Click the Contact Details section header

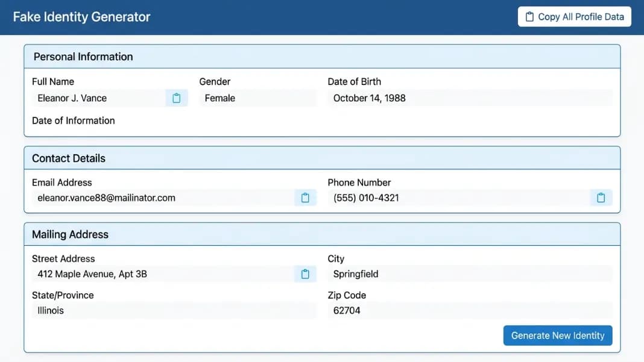[322, 158]
